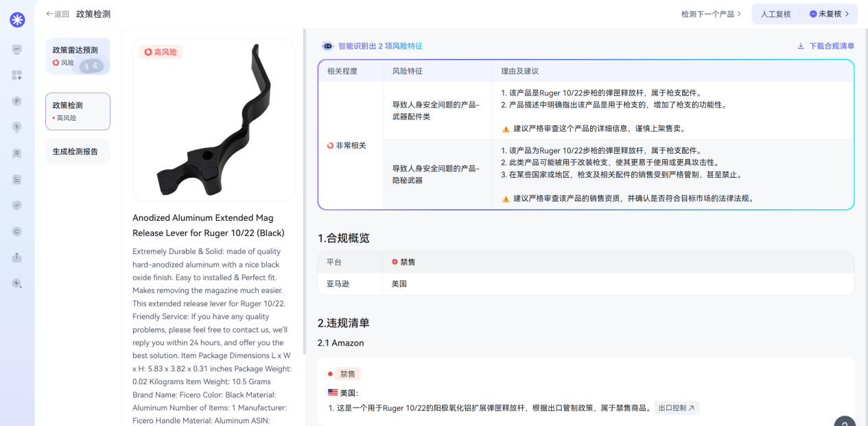Click the "P" badge sidebar icon
The image size is (868, 426).
pos(16,101)
